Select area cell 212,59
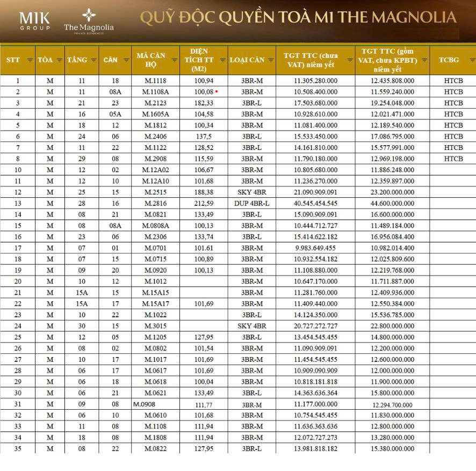Screen dimensions: 476x471 click(x=204, y=203)
